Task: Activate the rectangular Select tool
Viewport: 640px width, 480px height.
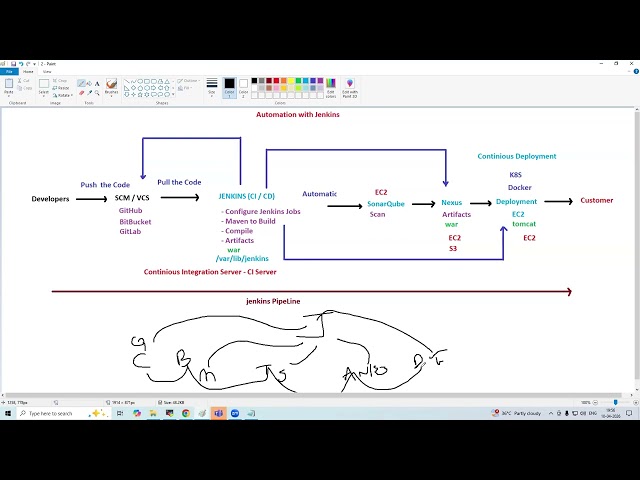Action: 44,84
